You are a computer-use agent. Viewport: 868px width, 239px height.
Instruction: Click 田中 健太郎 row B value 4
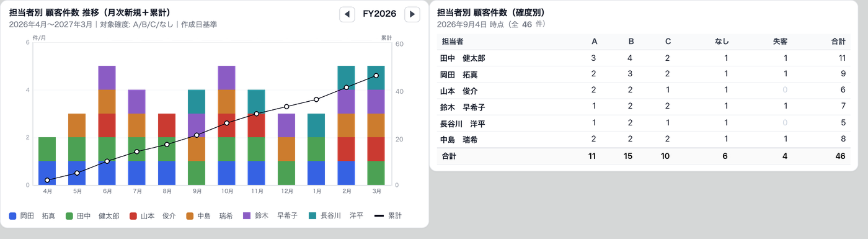tap(631, 58)
